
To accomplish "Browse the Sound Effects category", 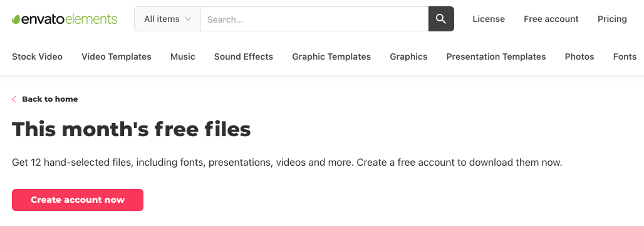I will [244, 56].
